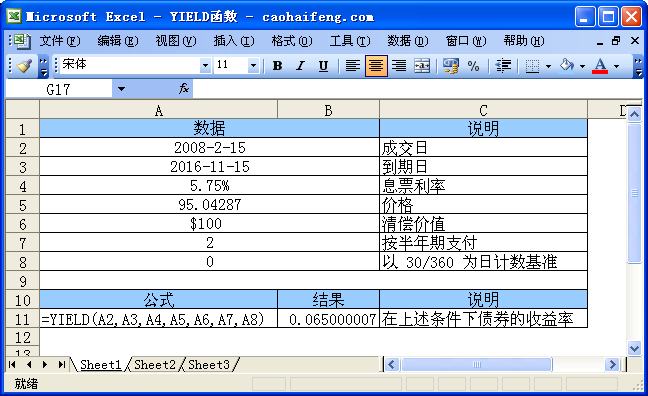Open Fill Color dropdown arrow
Image resolution: width=648 pixels, height=396 pixels.
tap(582, 66)
